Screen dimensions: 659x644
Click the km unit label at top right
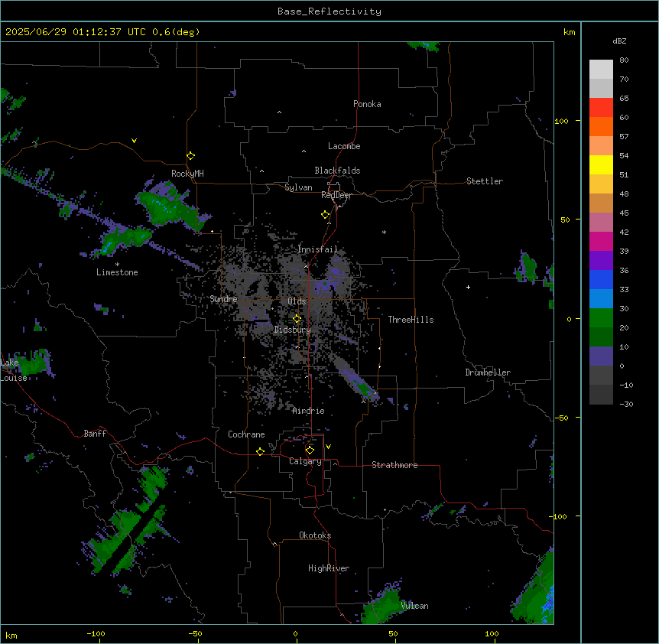[570, 32]
